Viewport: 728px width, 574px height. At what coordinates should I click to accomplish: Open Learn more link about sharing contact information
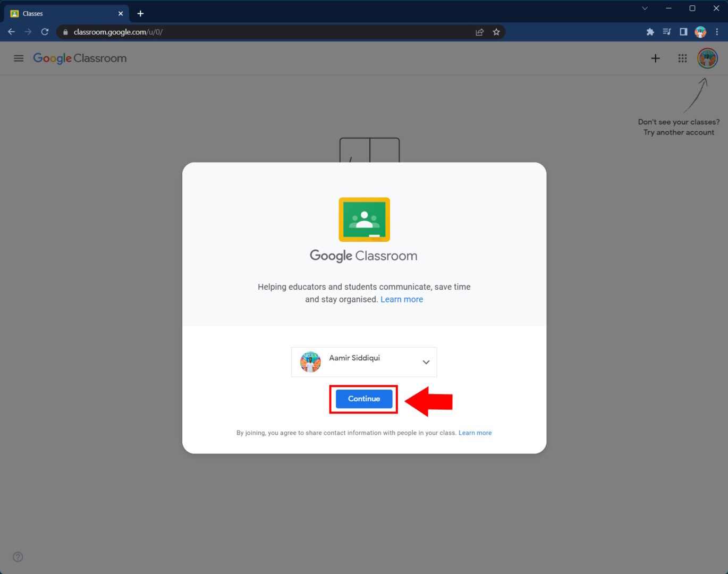pyautogui.click(x=475, y=433)
